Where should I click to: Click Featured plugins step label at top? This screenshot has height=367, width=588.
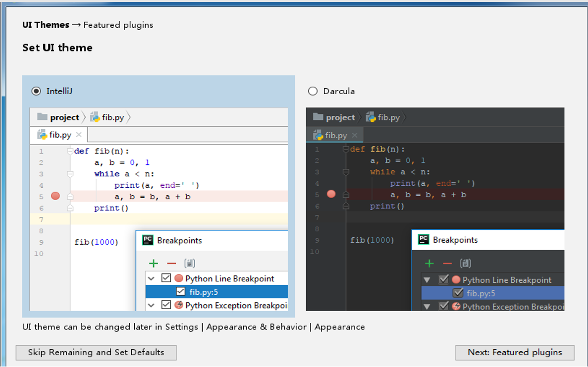(x=118, y=25)
